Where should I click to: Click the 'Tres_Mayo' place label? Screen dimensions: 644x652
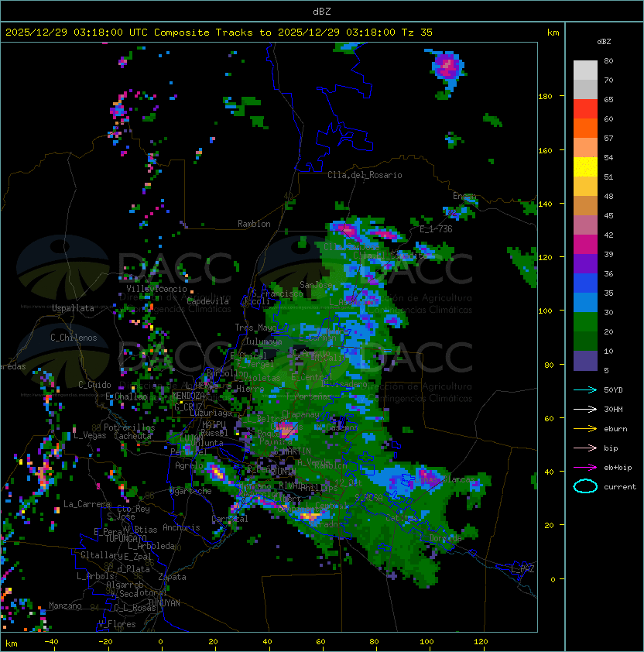[x=255, y=328]
